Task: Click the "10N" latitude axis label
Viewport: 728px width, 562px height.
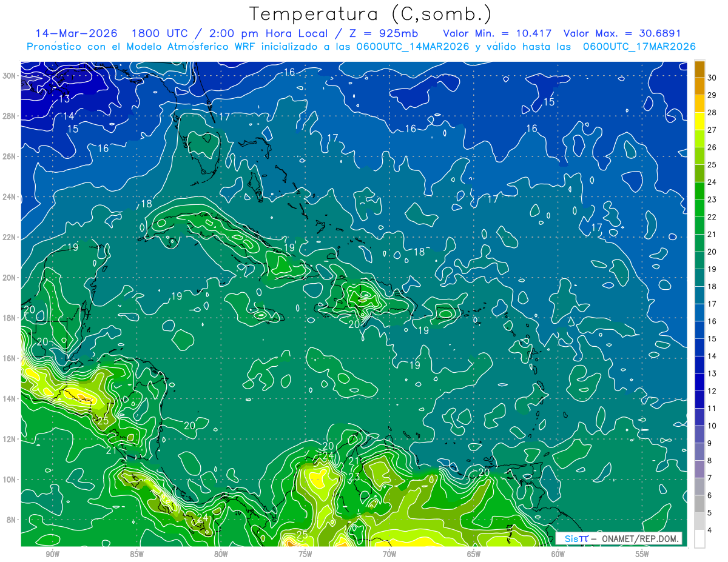Action: [9, 480]
